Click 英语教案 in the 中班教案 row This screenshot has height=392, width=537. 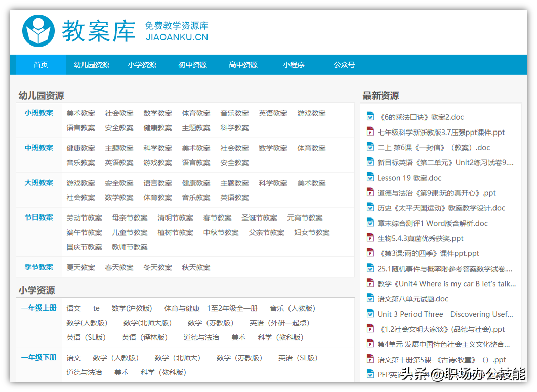point(119,162)
